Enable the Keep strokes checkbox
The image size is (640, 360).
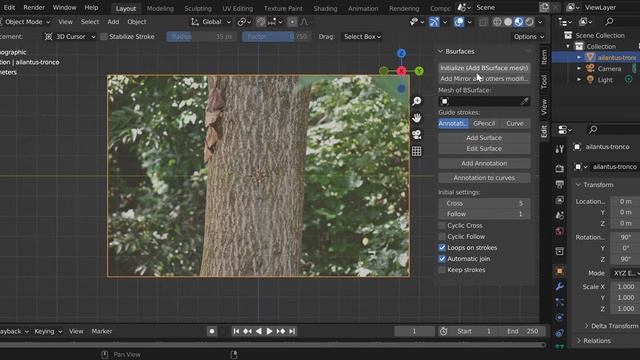tap(442, 270)
